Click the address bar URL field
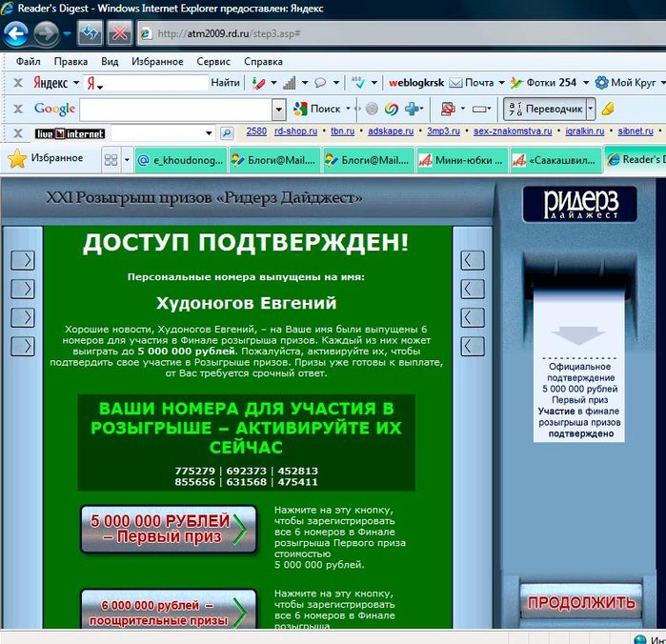The image size is (666, 644). click(x=401, y=33)
